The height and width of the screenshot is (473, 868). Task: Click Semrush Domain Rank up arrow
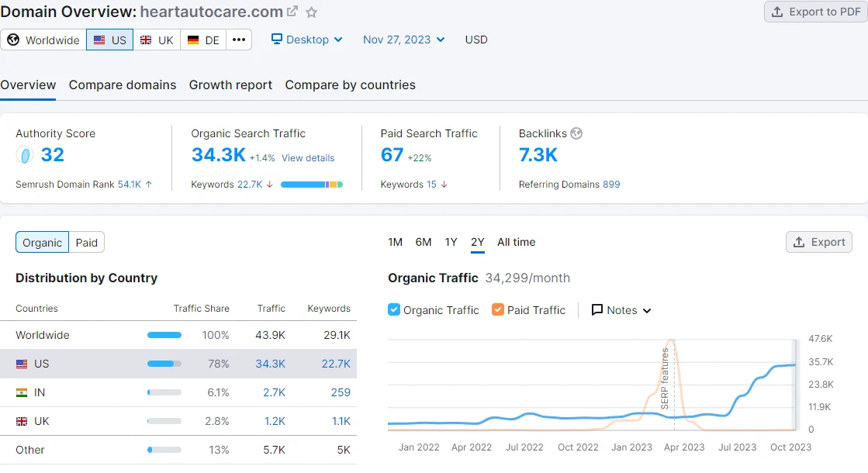tap(148, 185)
